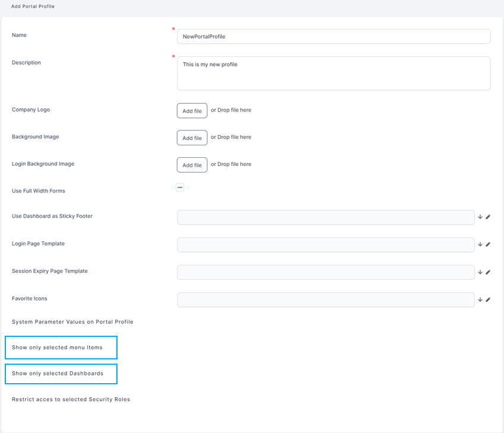Image resolution: width=504 pixels, height=433 pixels.
Task: Click the Favorite Icons input field
Action: click(x=325, y=300)
